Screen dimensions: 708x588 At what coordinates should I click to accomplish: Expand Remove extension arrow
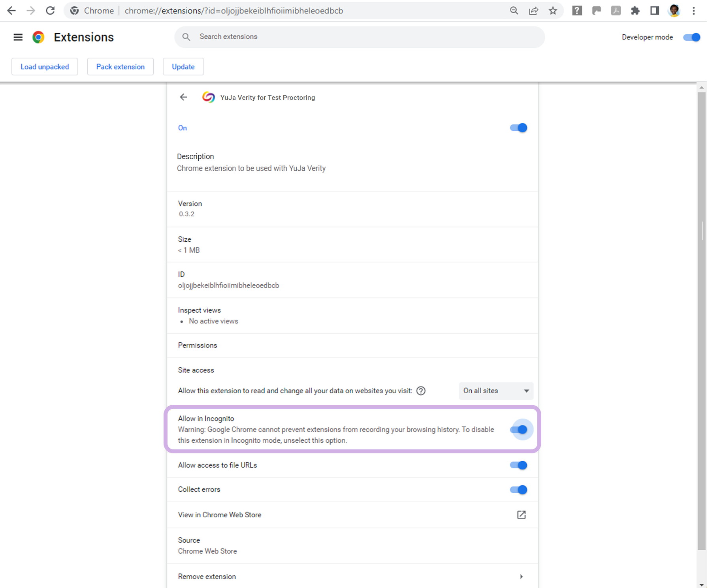522,577
